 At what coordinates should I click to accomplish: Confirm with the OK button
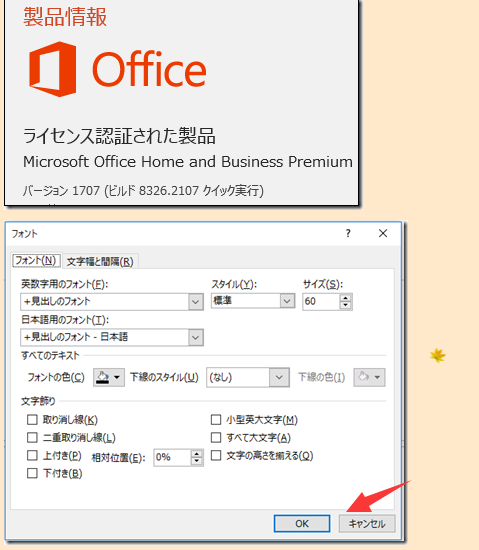coord(302,524)
